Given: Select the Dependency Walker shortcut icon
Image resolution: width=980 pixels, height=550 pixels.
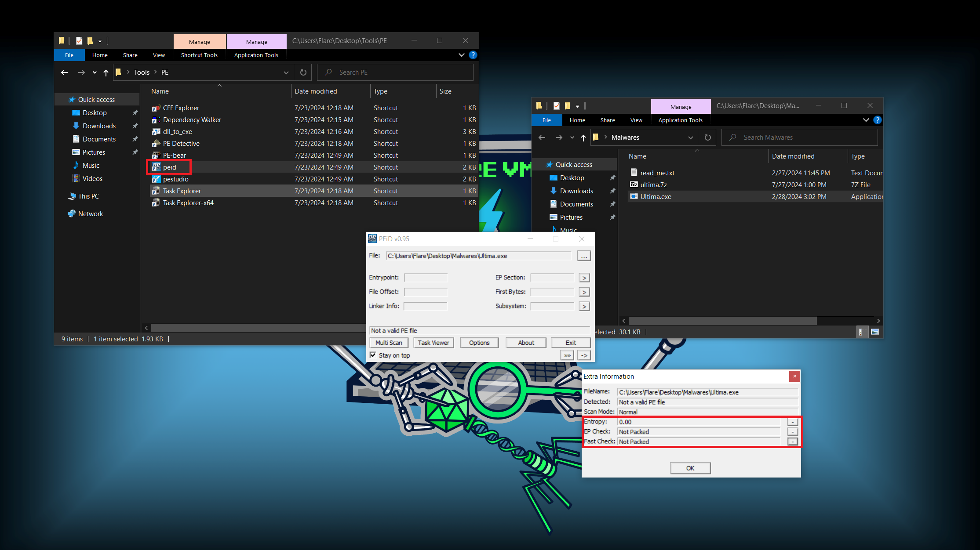Looking at the screenshot, I should tap(156, 120).
